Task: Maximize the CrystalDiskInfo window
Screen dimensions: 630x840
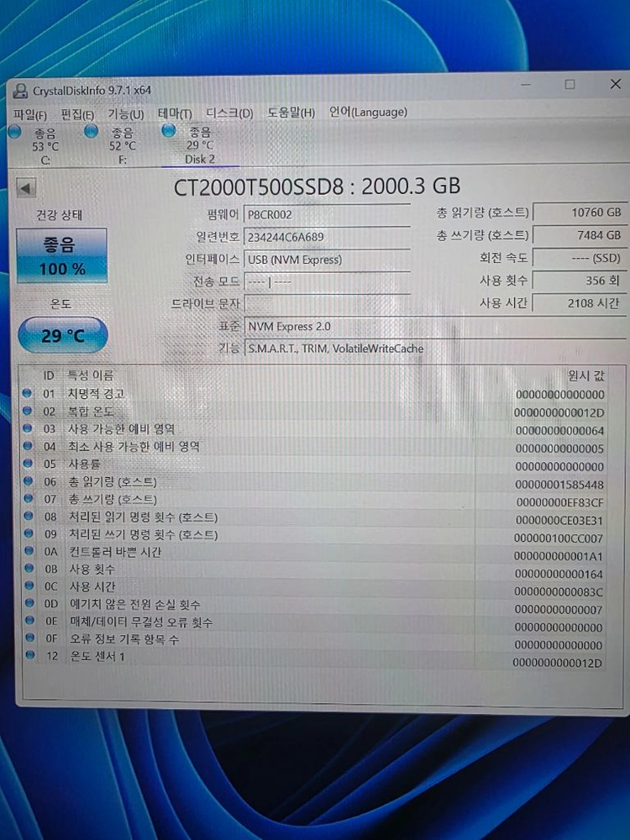Action: click(570, 84)
